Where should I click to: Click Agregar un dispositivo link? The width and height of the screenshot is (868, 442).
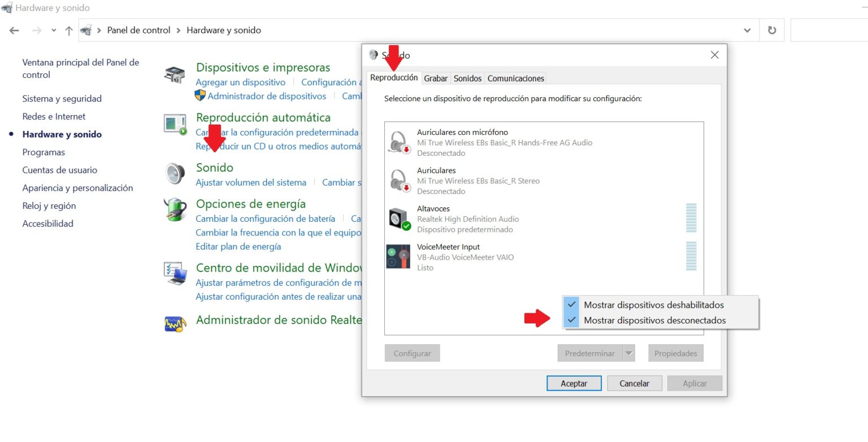[x=240, y=82]
